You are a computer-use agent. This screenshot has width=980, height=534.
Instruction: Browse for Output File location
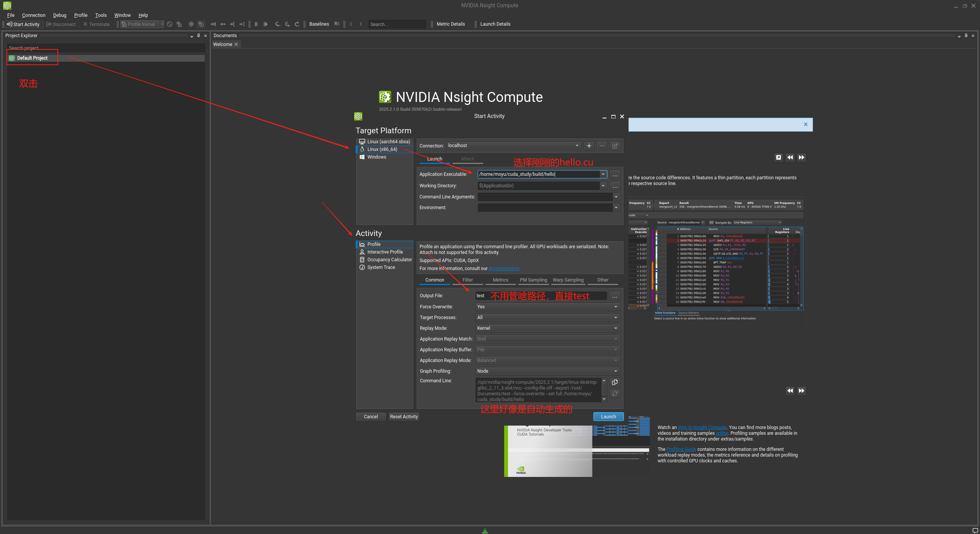614,296
